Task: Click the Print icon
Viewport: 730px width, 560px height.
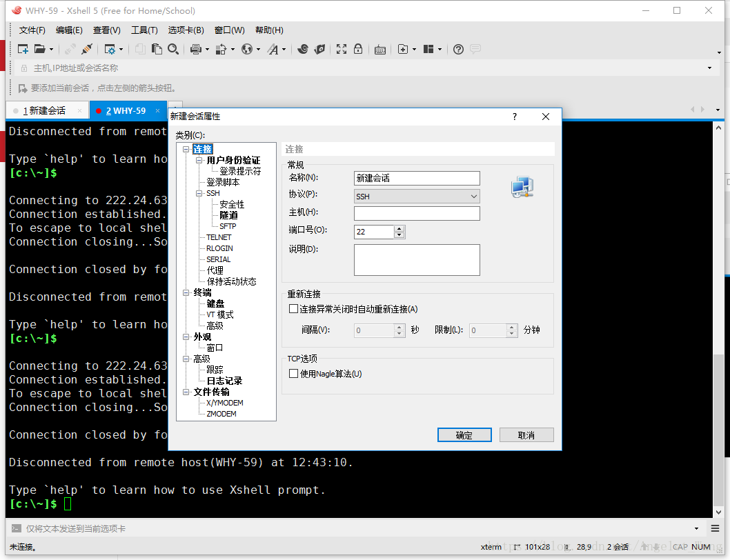Action: [x=196, y=49]
